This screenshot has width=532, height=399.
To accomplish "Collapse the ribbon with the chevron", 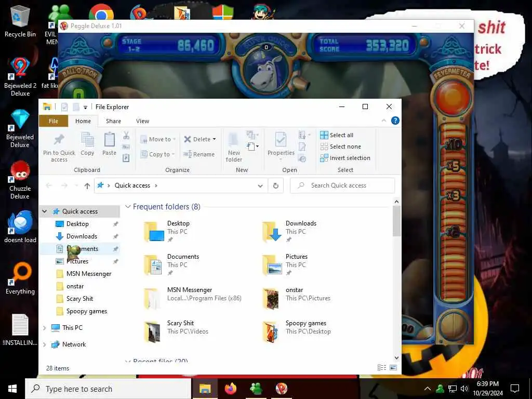I will point(384,121).
